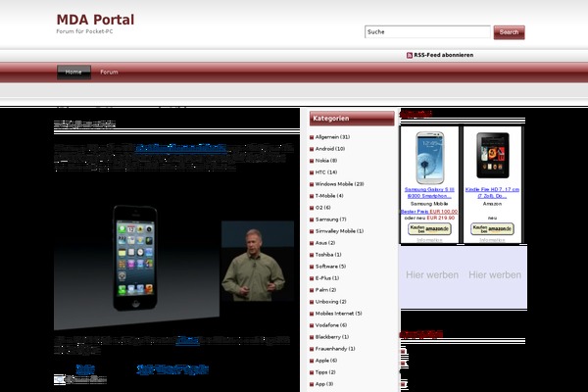Open the Forum tab in navigation
The height and width of the screenshot is (392, 588).
point(109,72)
